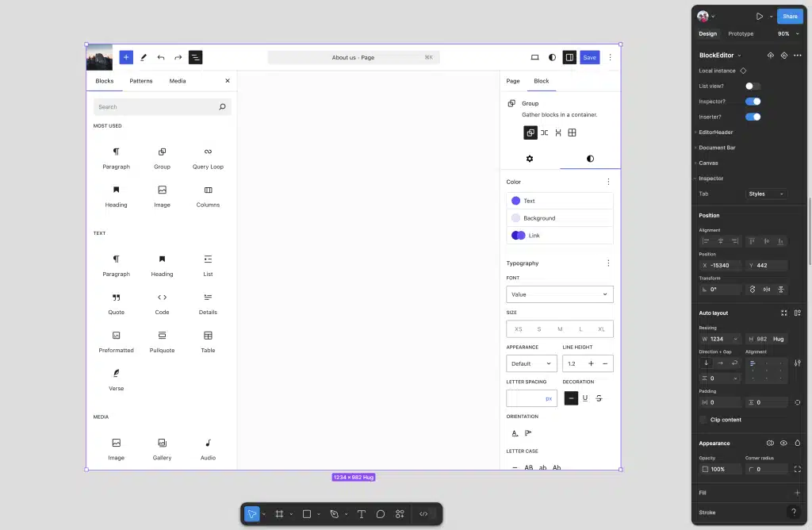Select size M option
This screenshot has height=530, width=812.
coord(560,329)
